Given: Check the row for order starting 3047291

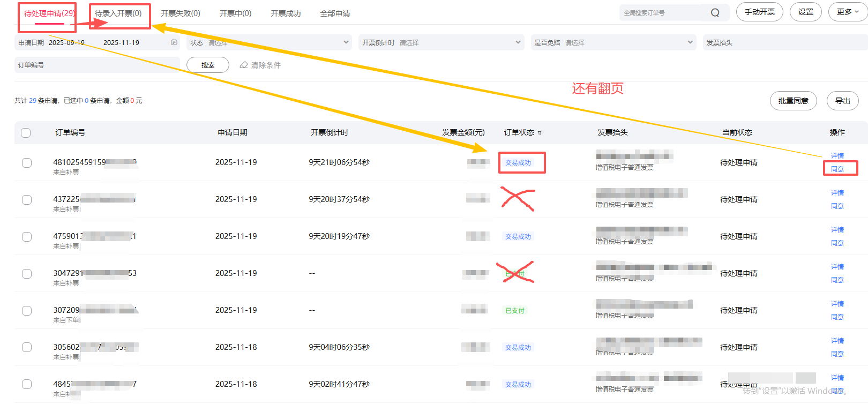Looking at the screenshot, I should [x=27, y=274].
